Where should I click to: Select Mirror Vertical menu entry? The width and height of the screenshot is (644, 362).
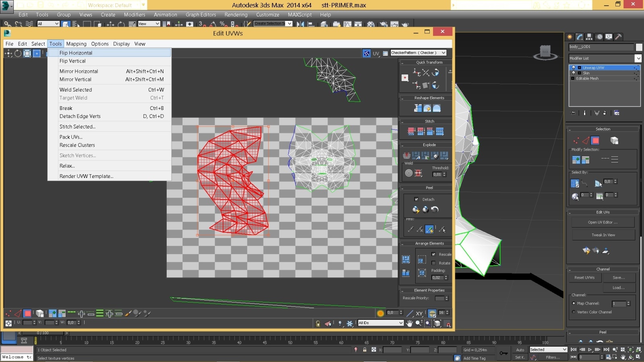coord(109,79)
